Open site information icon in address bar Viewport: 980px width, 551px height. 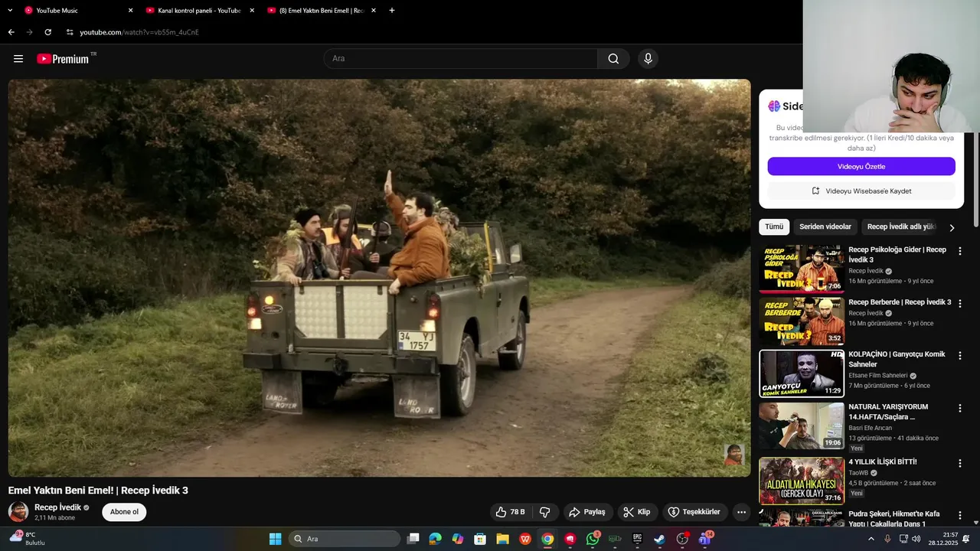(69, 32)
